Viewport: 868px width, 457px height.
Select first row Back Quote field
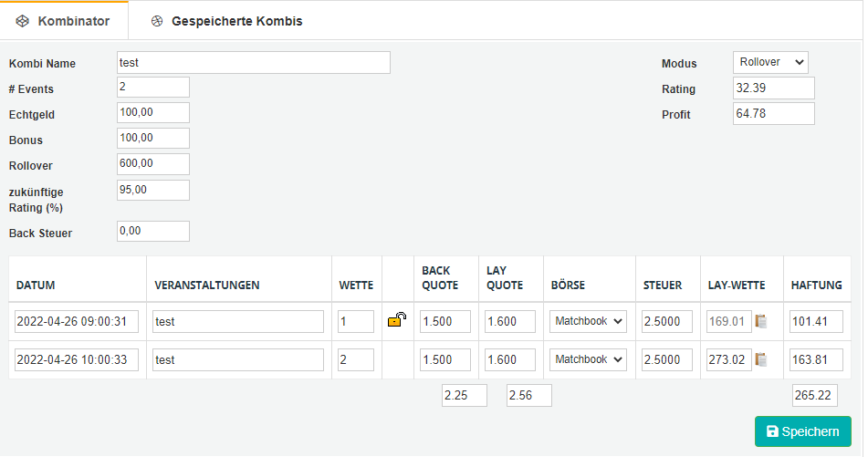[445, 321]
